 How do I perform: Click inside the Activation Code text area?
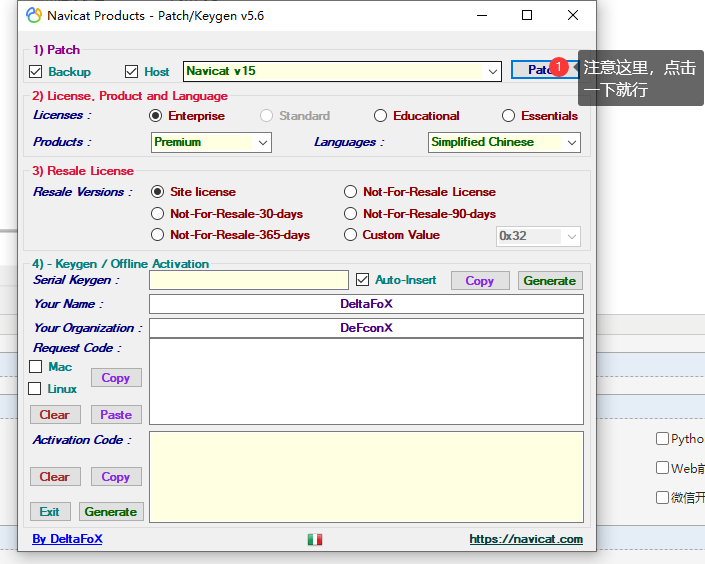[366, 477]
